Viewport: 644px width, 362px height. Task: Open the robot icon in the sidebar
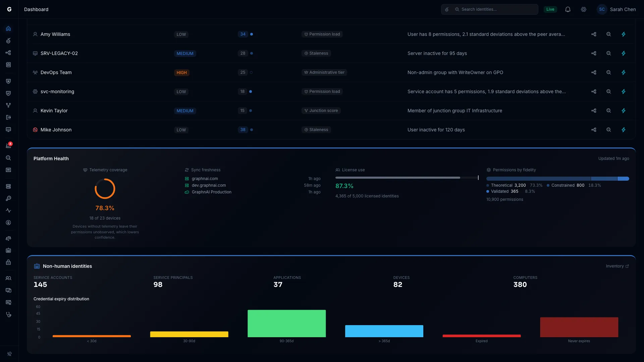coord(8,250)
